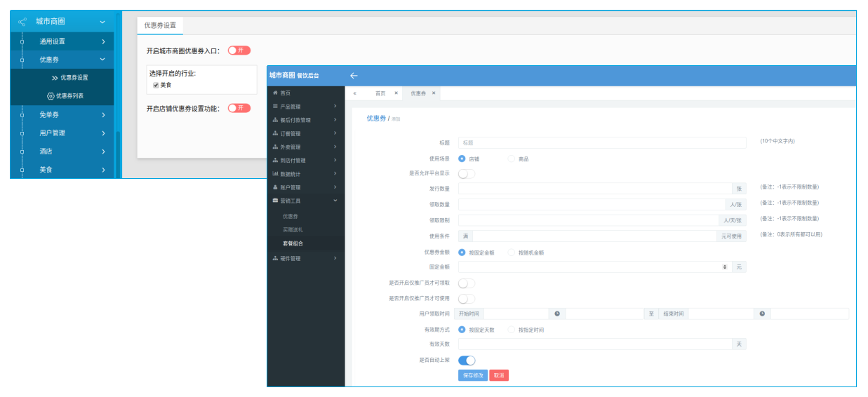Open 买赠送礼 under 营销工具
The image size is (868, 397).
293,230
